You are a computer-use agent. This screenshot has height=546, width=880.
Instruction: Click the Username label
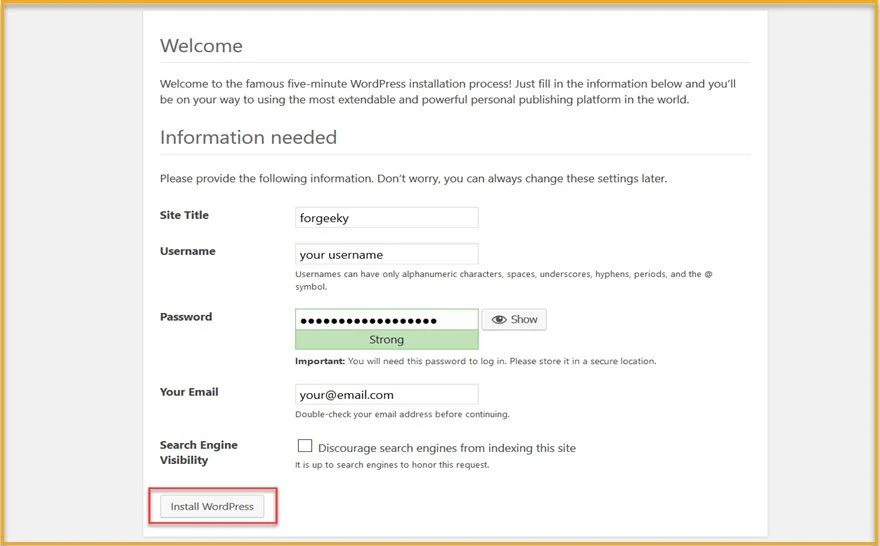coord(187,251)
